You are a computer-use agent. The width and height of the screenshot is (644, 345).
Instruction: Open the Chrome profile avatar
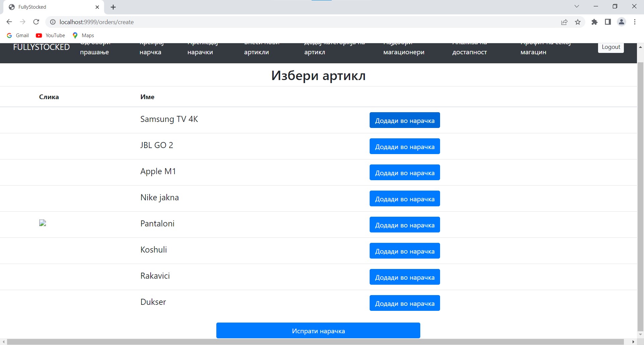[x=621, y=22]
